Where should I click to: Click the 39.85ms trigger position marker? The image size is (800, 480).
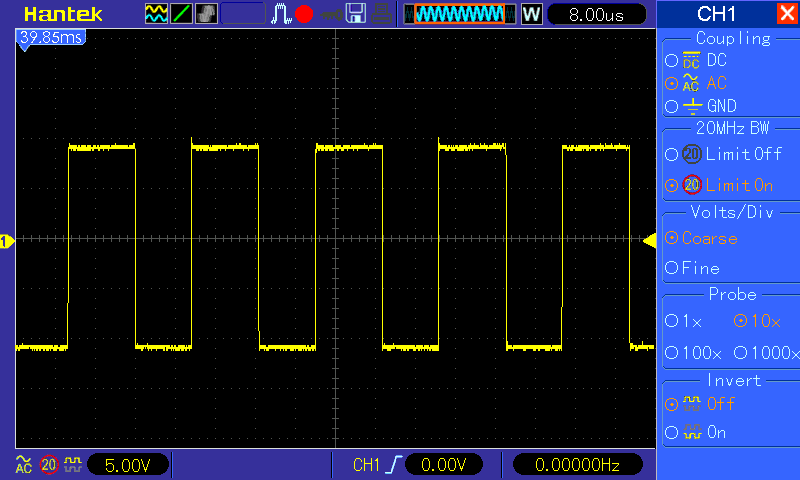[51, 39]
